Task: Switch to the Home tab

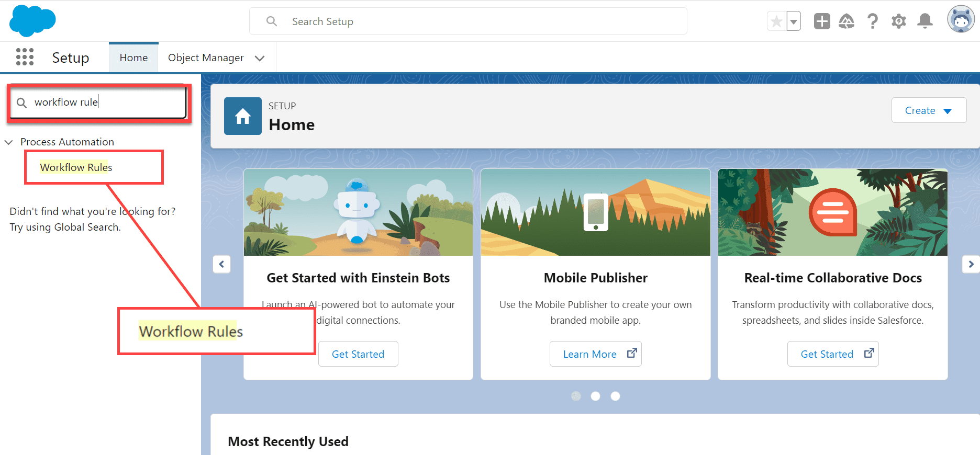Action: 133,58
